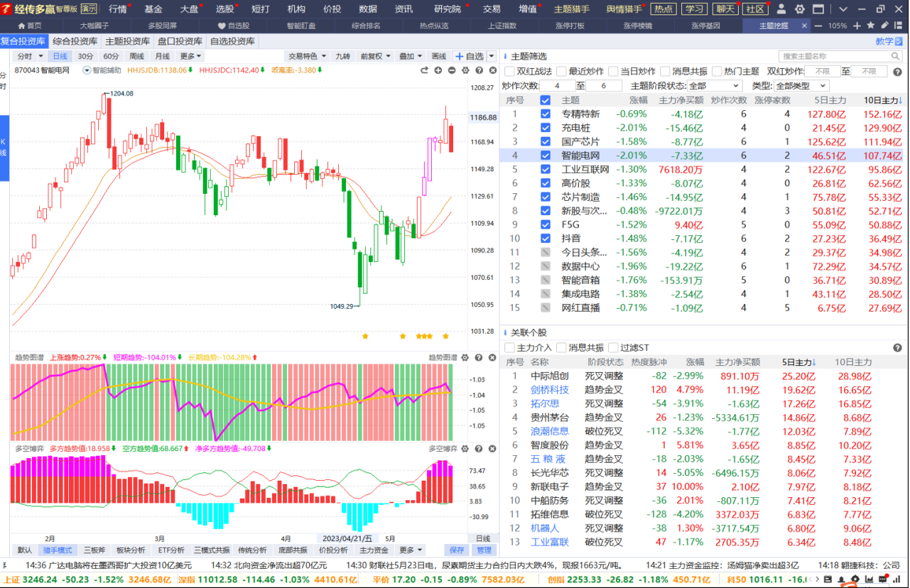Open the 行情 menu

(118, 9)
